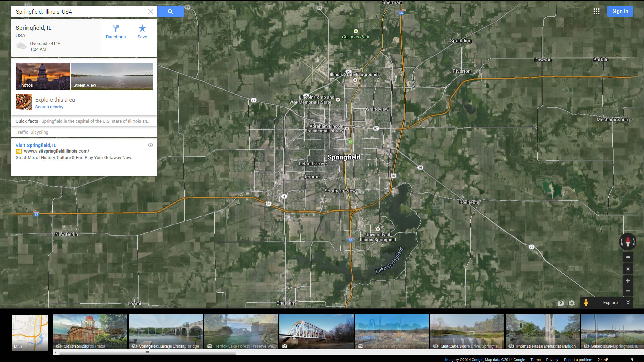Switch to Map view thumbnail
644x362 pixels.
[30, 333]
